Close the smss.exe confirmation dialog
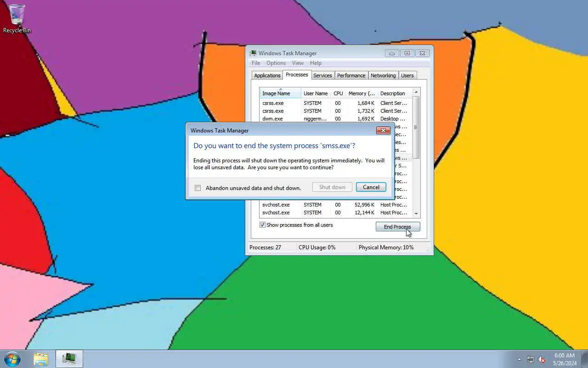This screenshot has width=588, height=368. point(383,131)
